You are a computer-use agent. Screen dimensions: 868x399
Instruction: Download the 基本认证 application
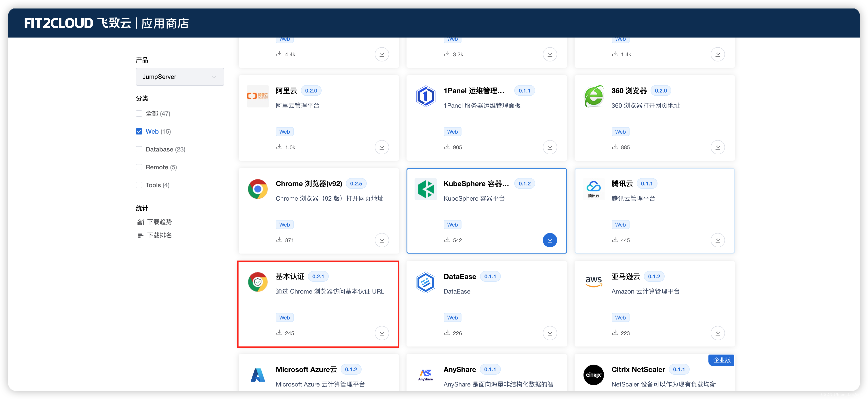tap(381, 333)
